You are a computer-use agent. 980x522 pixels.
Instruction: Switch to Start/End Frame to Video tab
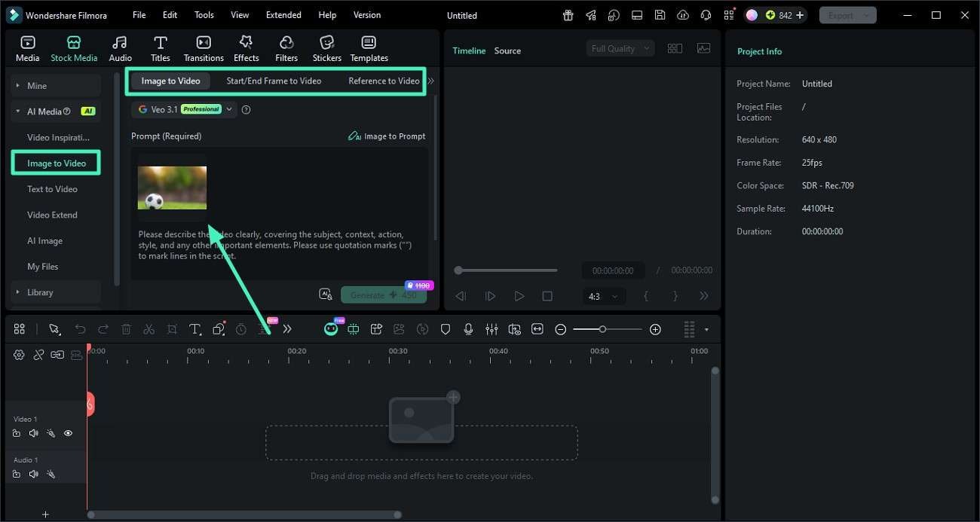pyautogui.click(x=274, y=81)
